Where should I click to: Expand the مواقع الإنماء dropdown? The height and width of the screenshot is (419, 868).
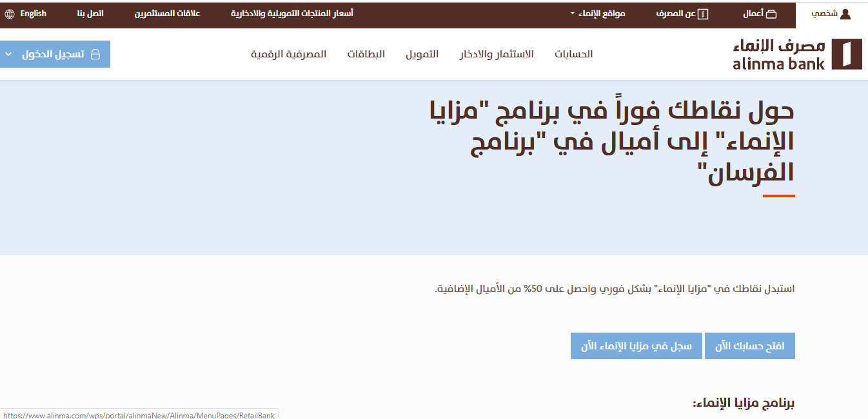(598, 14)
